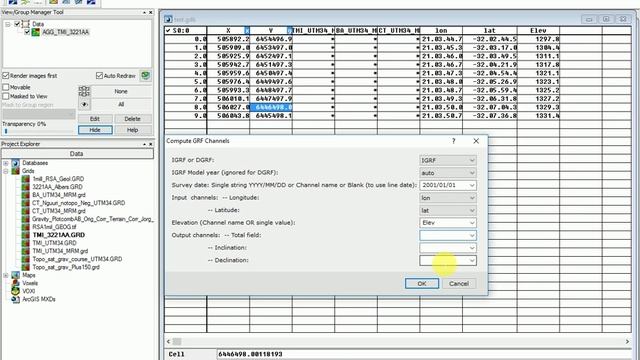Screen dimensions: 640x360
Task: Click the Hide button
Action: pos(95,130)
